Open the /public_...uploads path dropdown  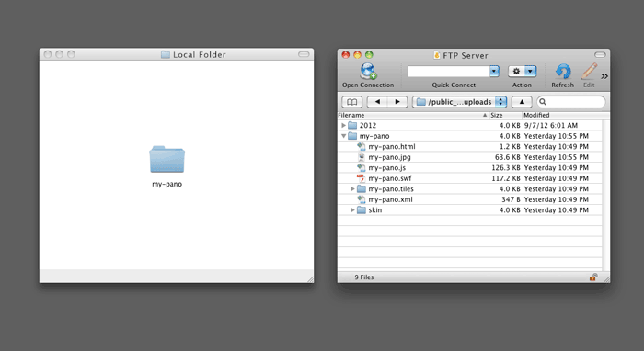click(x=460, y=102)
